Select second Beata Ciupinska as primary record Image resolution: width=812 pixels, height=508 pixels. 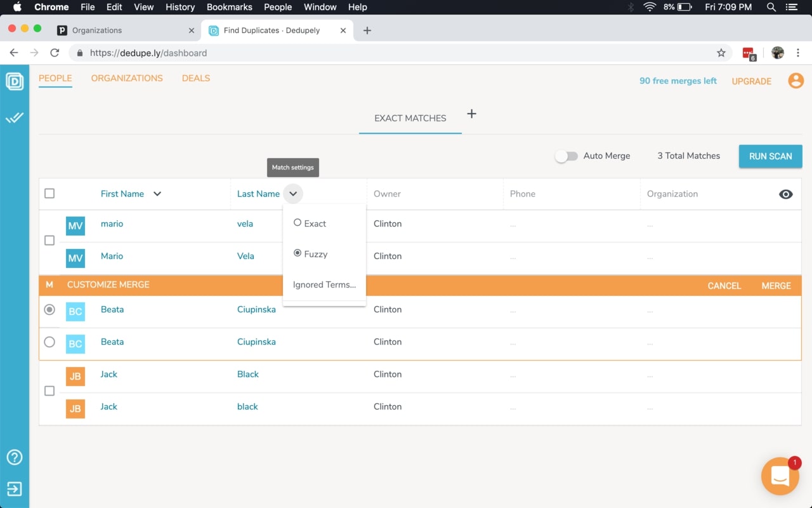click(49, 342)
